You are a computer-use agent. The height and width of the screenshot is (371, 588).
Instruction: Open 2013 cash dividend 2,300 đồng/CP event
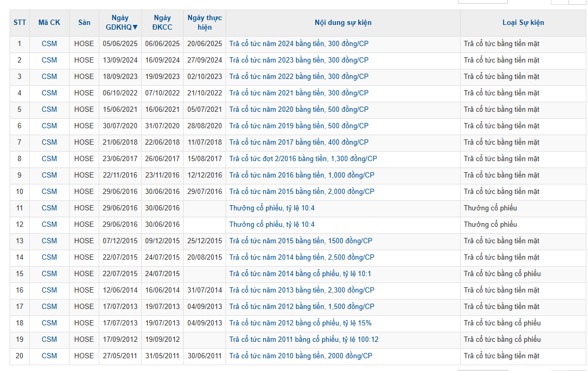pos(302,290)
